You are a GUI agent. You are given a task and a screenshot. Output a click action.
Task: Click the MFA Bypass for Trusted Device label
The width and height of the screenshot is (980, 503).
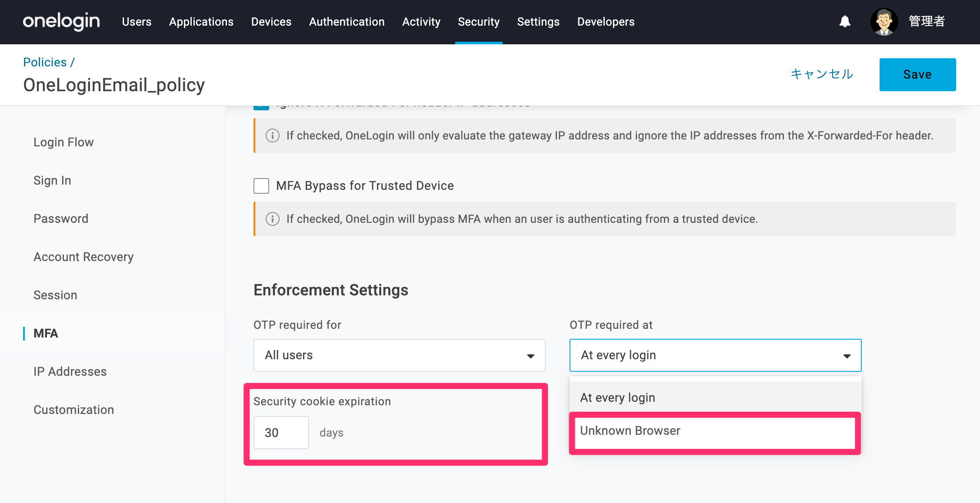coord(365,186)
